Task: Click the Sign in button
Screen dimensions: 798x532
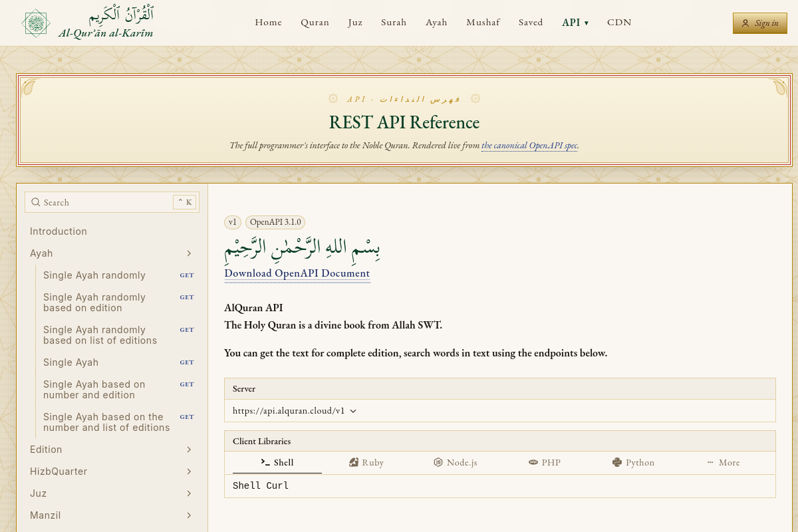Action: pyautogui.click(x=760, y=23)
